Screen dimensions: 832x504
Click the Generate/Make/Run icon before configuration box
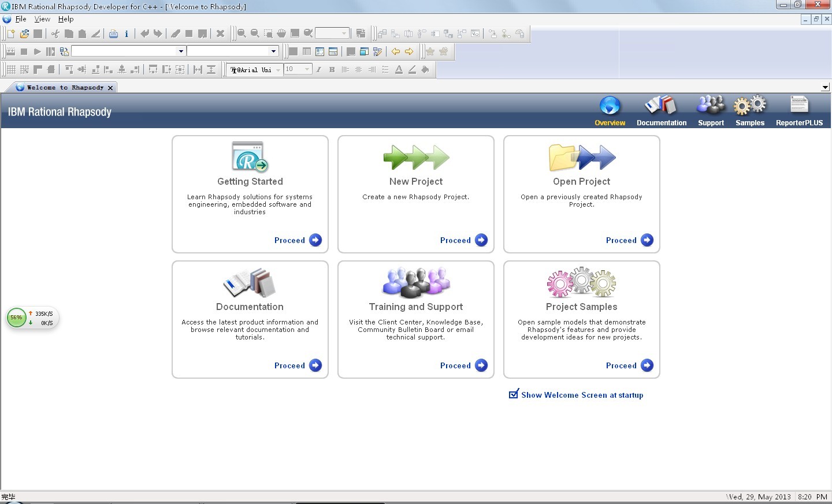click(x=64, y=51)
